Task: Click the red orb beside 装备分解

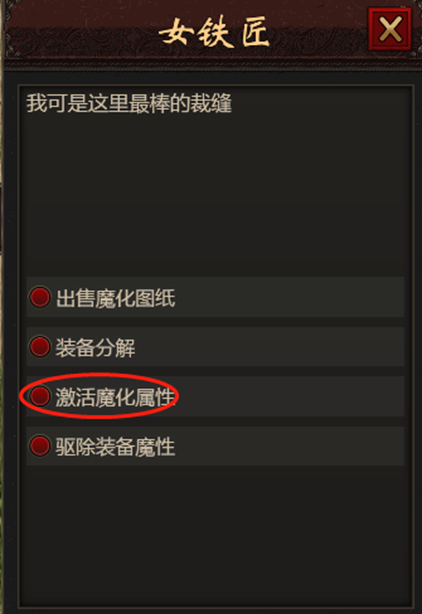Action: (40, 347)
